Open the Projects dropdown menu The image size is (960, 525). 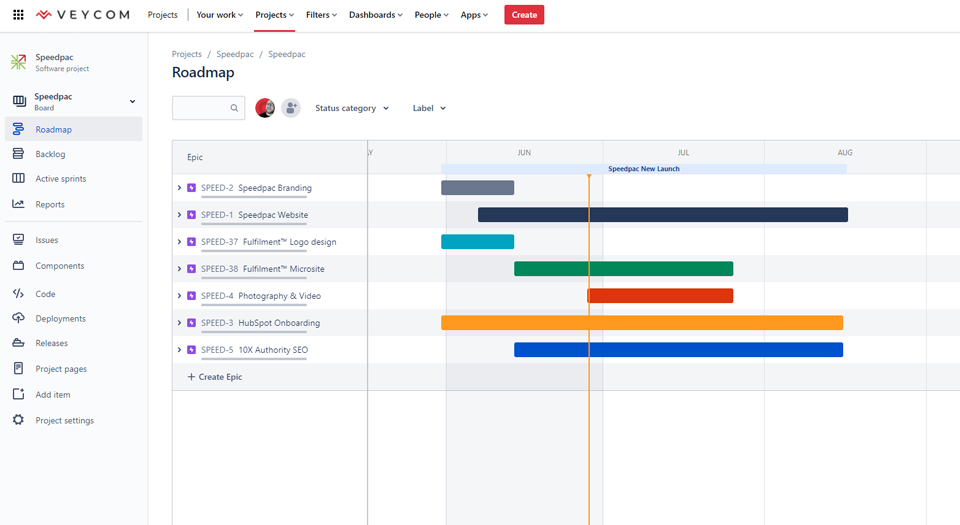click(x=274, y=15)
